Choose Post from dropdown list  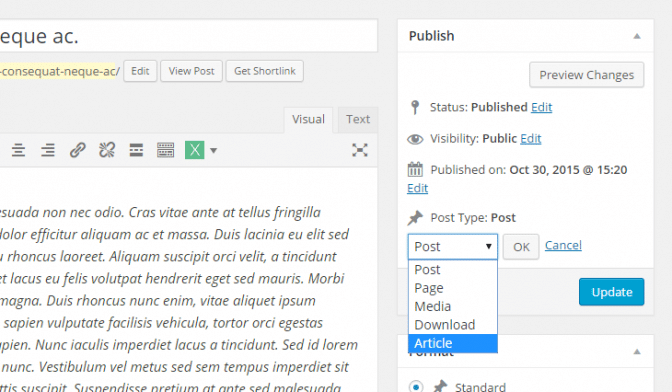(x=453, y=269)
